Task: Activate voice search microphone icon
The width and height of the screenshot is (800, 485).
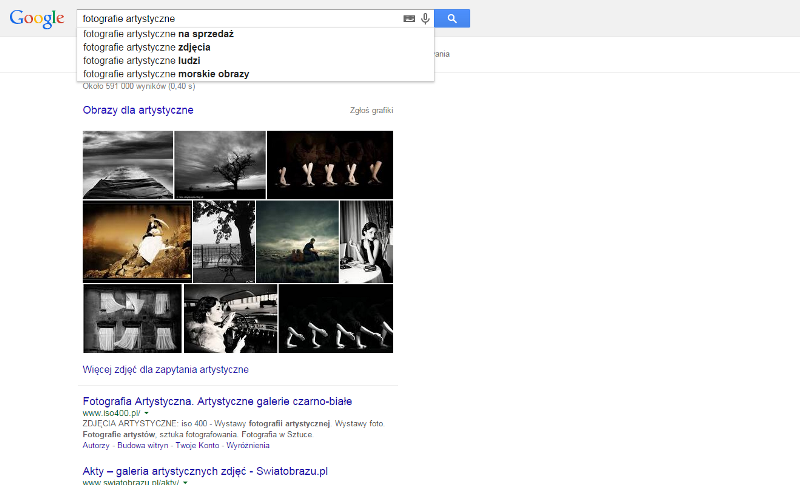Action: [x=425, y=19]
